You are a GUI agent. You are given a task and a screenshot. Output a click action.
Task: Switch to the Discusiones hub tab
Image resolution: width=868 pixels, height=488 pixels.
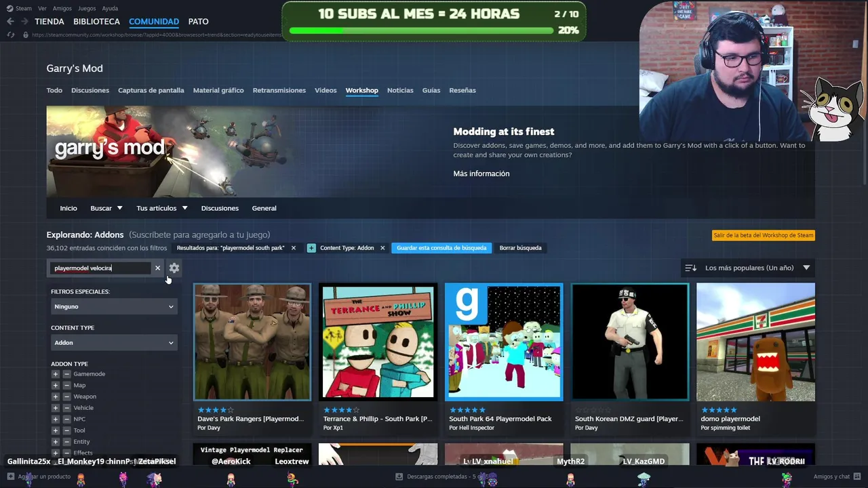90,90
